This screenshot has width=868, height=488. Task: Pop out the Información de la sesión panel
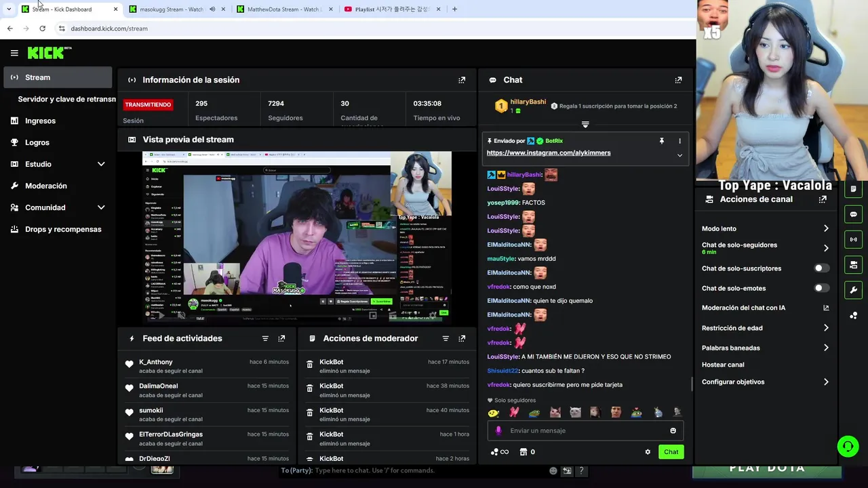462,80
